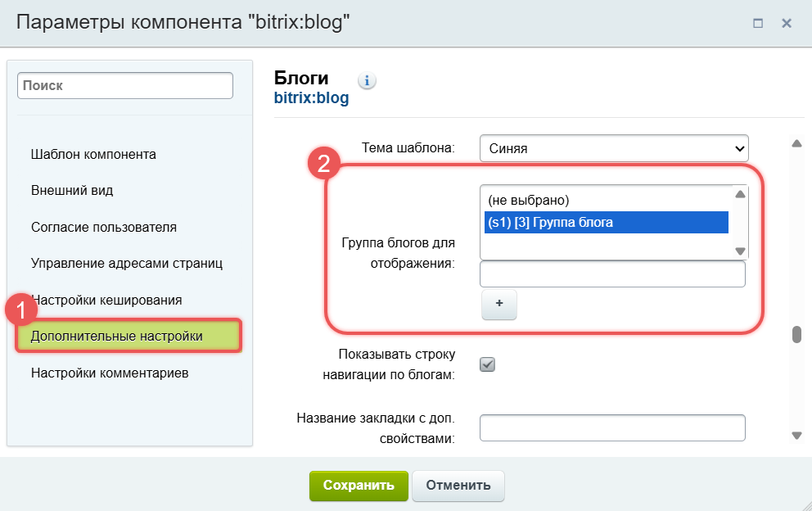Image resolution: width=812 pixels, height=511 pixels.
Task: Click the maximize dialog icon in the header
Action: coord(758,23)
